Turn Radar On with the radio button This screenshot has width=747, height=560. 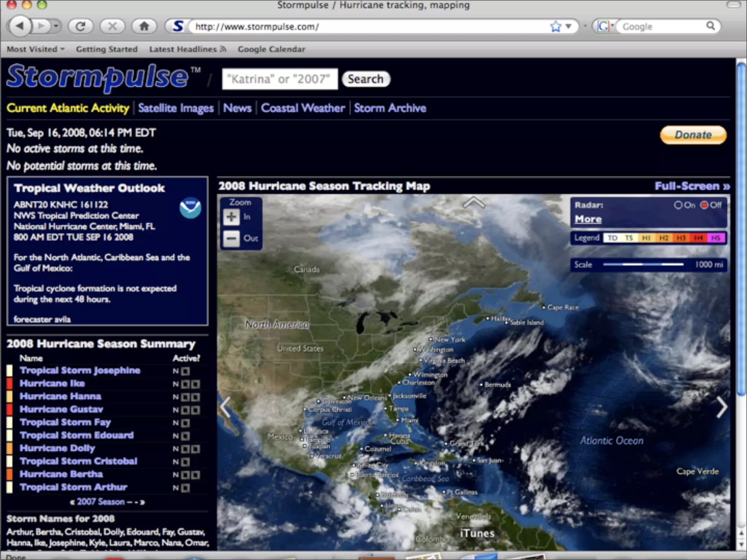[678, 205]
